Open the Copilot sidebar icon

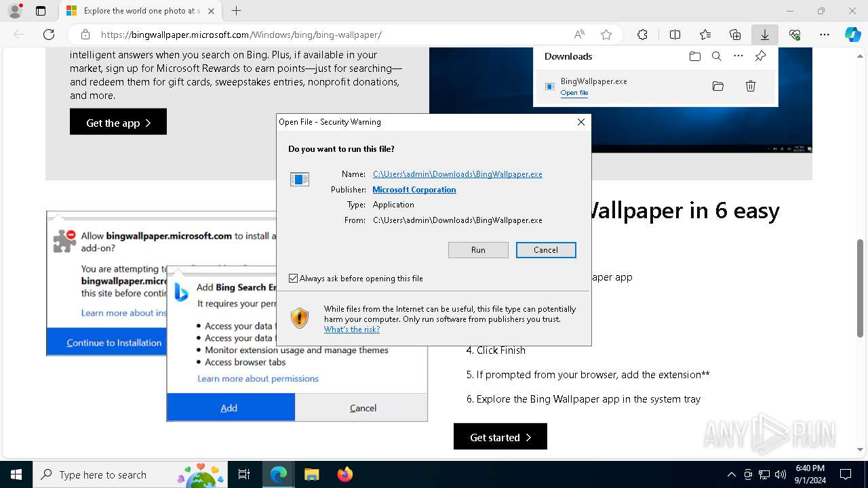click(x=852, y=35)
